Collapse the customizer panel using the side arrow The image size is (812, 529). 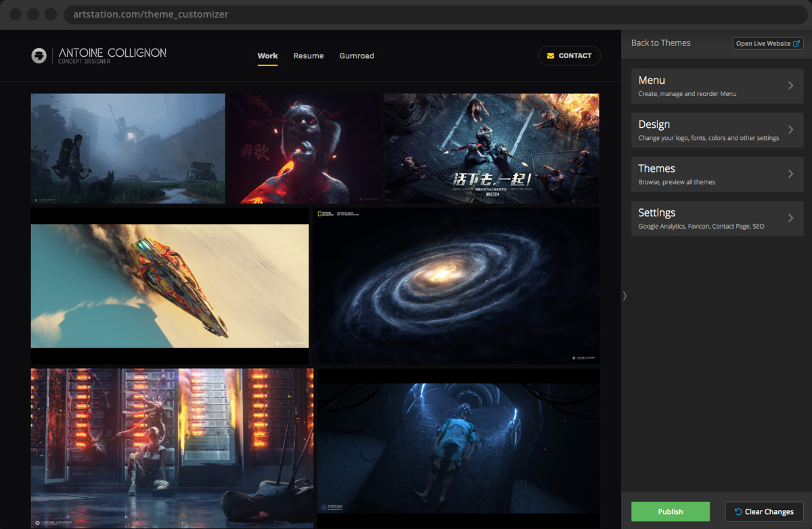624,296
